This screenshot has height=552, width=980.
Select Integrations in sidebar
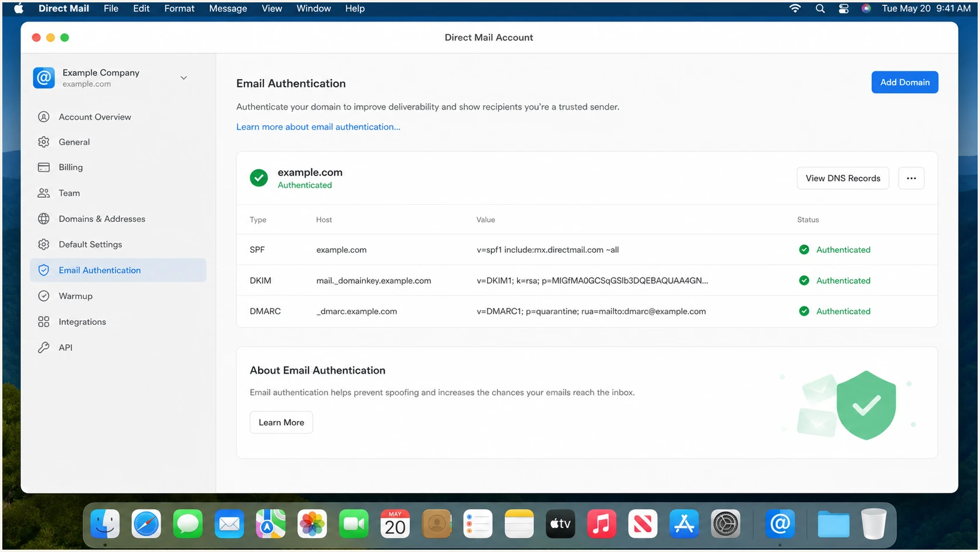118,321
